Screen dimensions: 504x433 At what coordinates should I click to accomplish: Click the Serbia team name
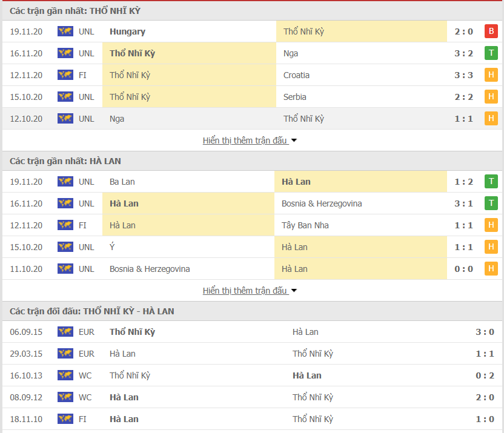[x=295, y=97]
